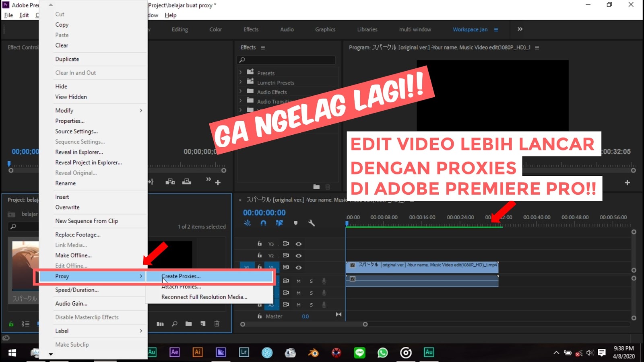The height and width of the screenshot is (362, 644).
Task: Open Illustrator from the taskbar
Action: [198, 352]
